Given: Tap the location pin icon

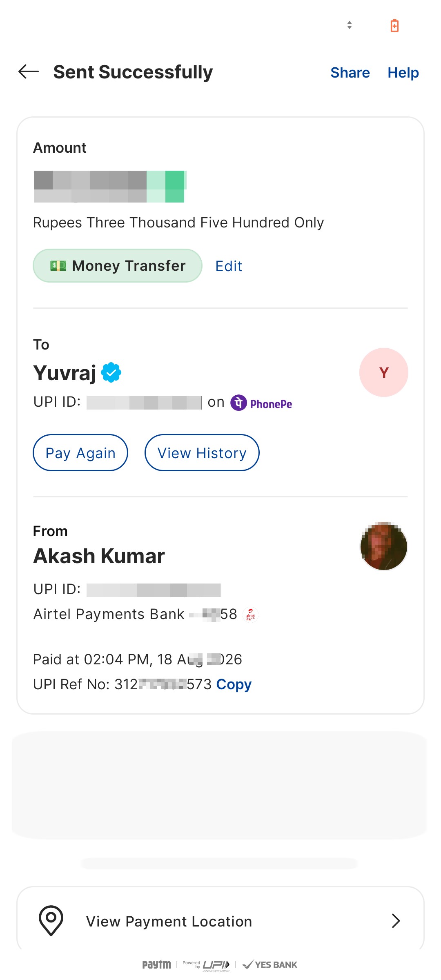Looking at the screenshot, I should pos(51,921).
